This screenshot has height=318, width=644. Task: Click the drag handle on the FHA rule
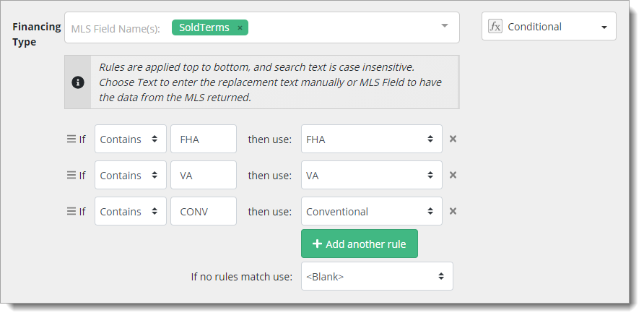point(71,139)
